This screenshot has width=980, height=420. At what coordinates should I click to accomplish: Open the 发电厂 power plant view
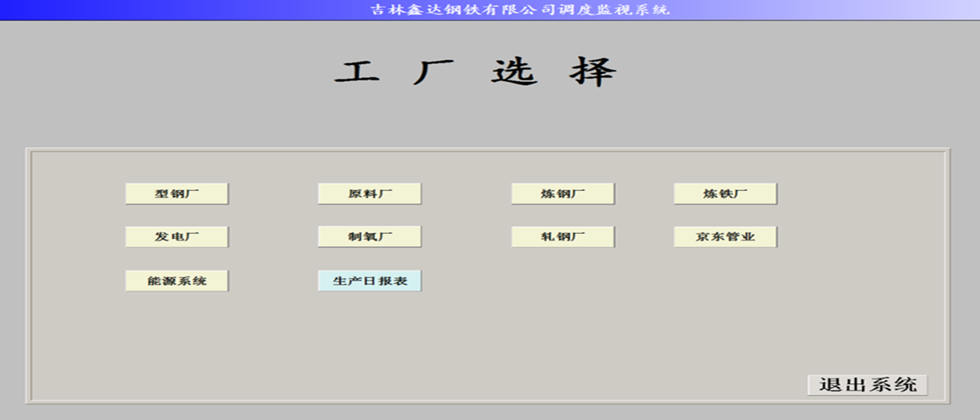176,237
